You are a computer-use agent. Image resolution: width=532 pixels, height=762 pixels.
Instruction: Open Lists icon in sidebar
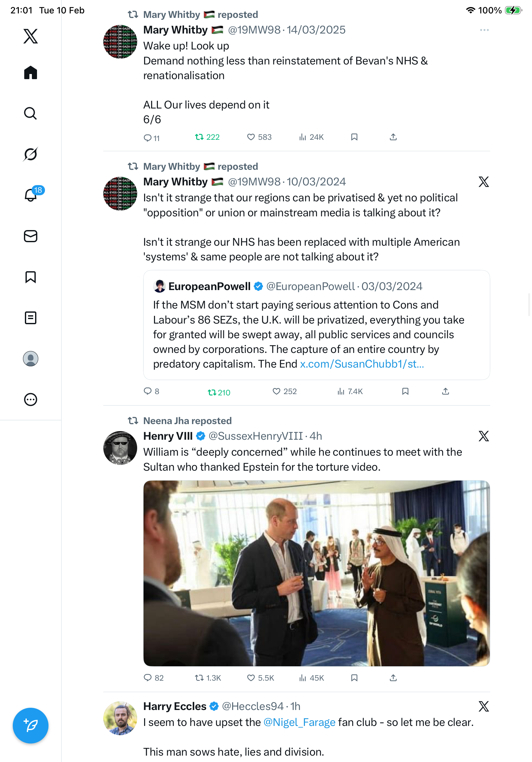click(x=31, y=318)
